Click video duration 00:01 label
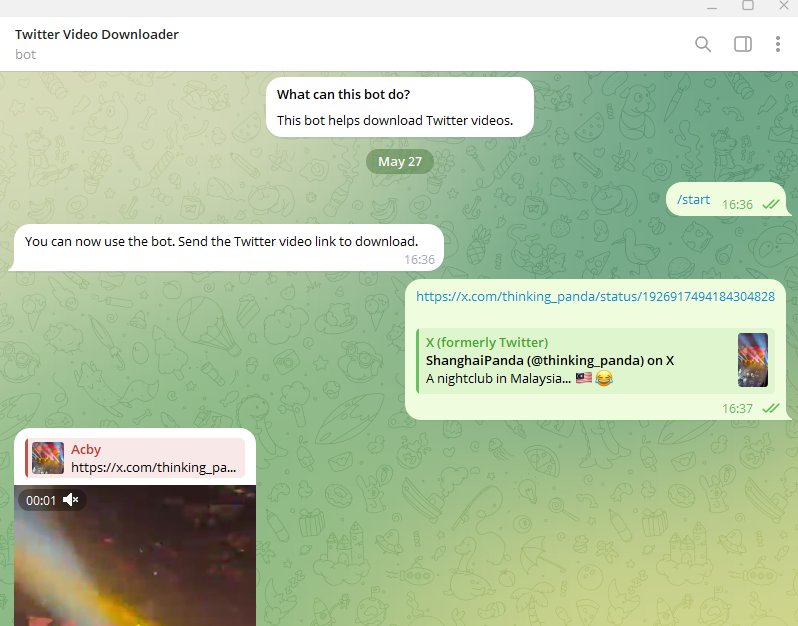798x626 pixels. pos(41,501)
